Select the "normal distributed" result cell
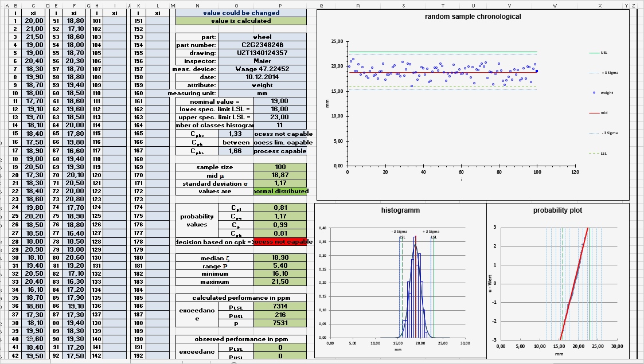This screenshot has width=644, height=364. coord(280,191)
